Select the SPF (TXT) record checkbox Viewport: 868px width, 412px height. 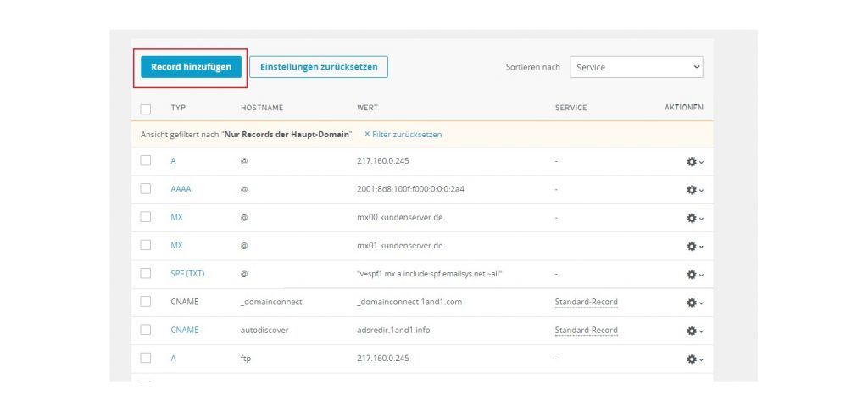pyautogui.click(x=146, y=274)
